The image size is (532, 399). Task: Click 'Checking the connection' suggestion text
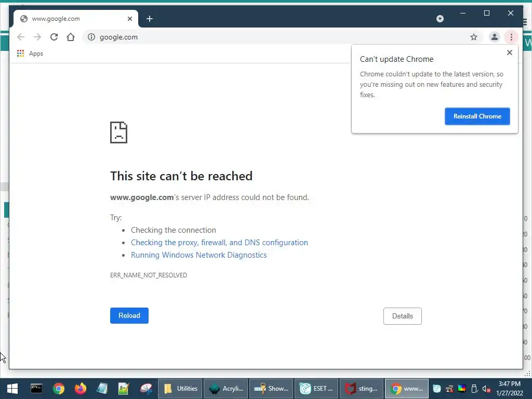pos(174,230)
